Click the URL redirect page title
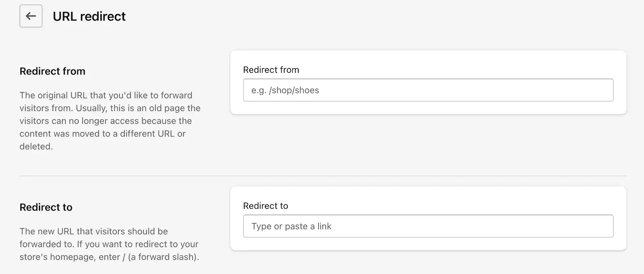The width and height of the screenshot is (644, 274). [x=89, y=16]
